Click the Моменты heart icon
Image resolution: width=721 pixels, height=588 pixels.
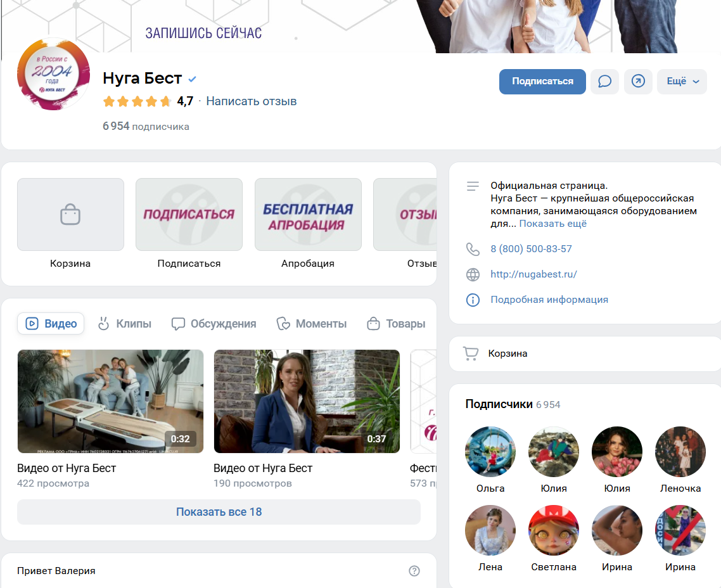(283, 324)
